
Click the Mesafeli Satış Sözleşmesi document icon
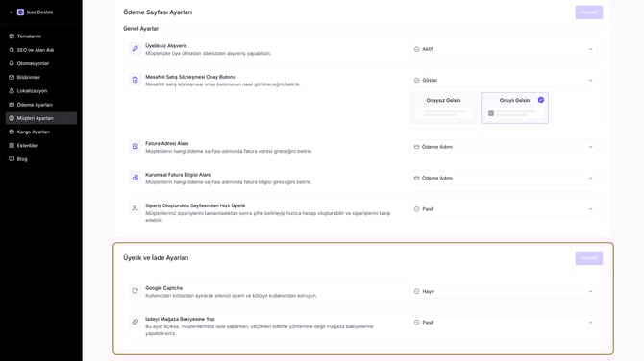[x=136, y=80]
